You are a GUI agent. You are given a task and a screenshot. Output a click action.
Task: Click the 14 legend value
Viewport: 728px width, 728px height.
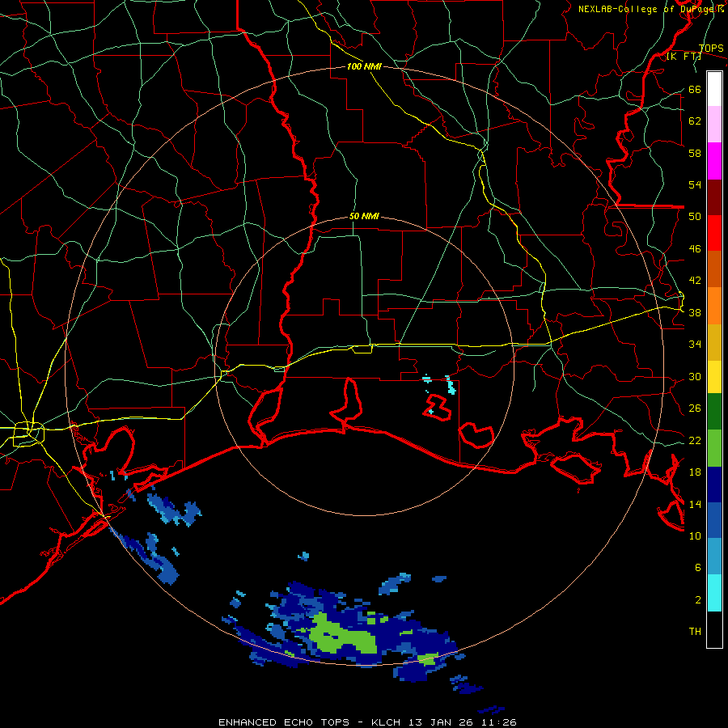(695, 504)
